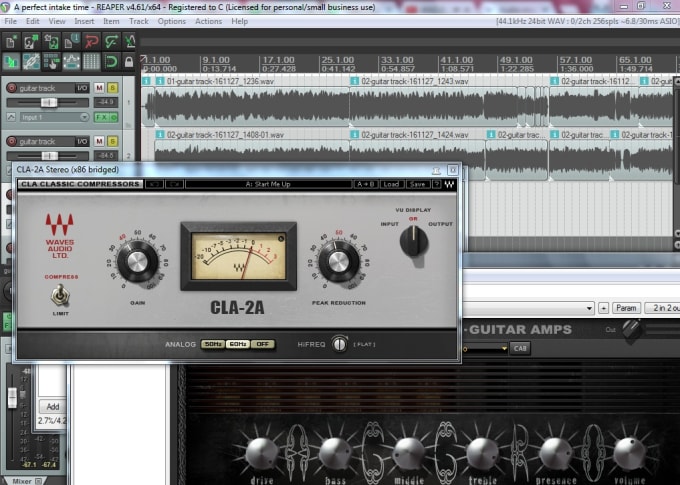Viewport: 680px width, 485px height.
Task: Click the Save Project toolbar icon
Action: (51, 42)
